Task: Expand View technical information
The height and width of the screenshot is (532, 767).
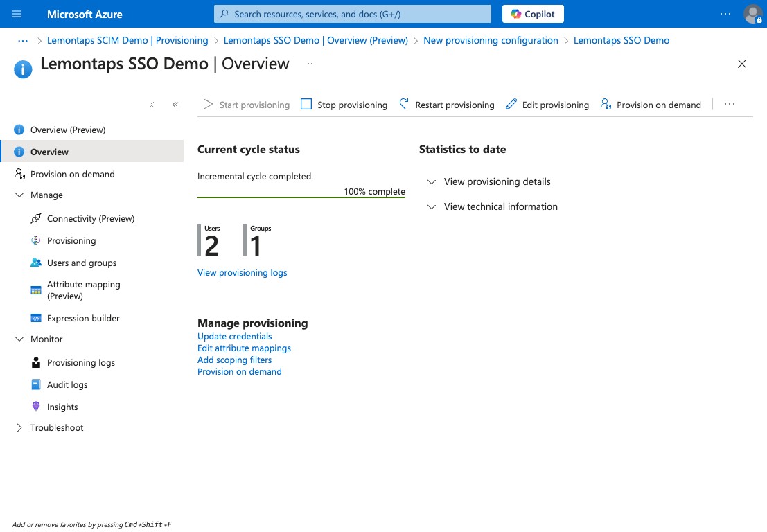Action: 492,207
